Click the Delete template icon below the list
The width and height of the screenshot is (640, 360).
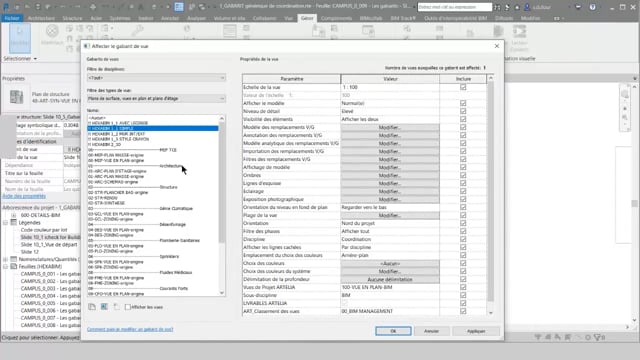coord(117,307)
